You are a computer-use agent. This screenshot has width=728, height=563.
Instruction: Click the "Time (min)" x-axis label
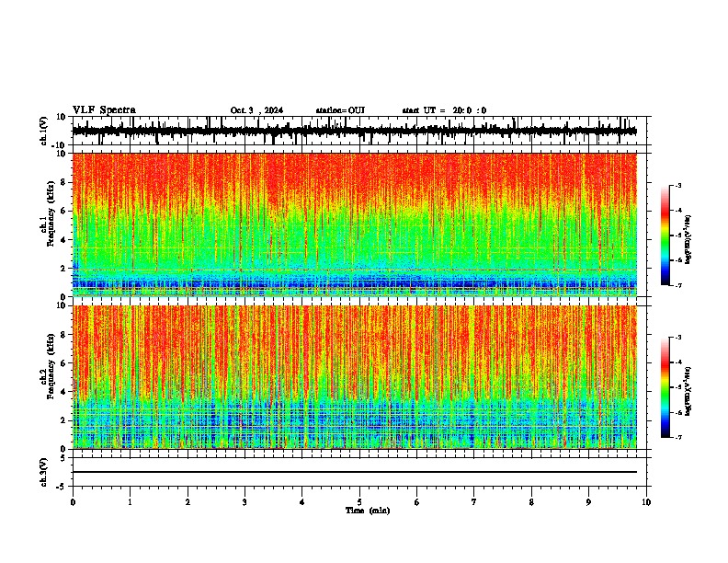click(368, 511)
